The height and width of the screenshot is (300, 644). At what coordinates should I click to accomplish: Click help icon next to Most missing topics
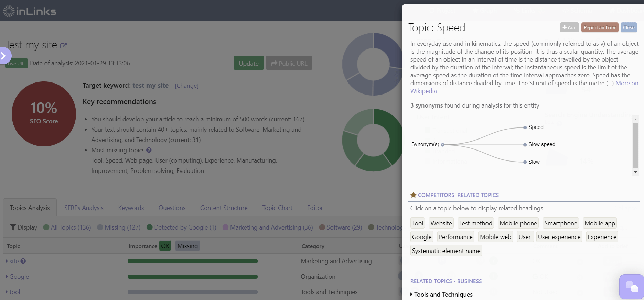(x=149, y=150)
